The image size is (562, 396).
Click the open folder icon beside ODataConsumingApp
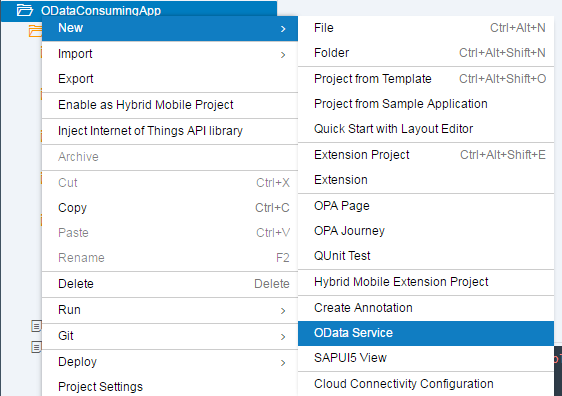coord(25,10)
